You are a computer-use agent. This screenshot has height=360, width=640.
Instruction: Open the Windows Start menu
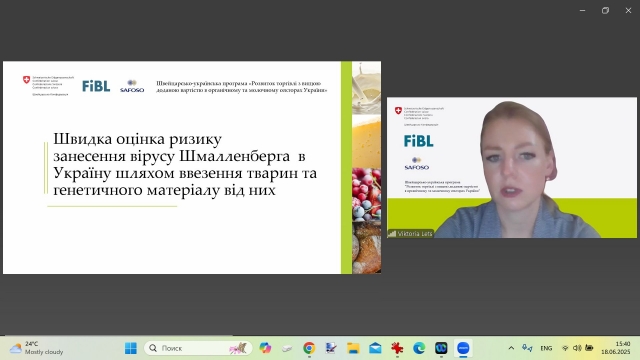coord(131,348)
